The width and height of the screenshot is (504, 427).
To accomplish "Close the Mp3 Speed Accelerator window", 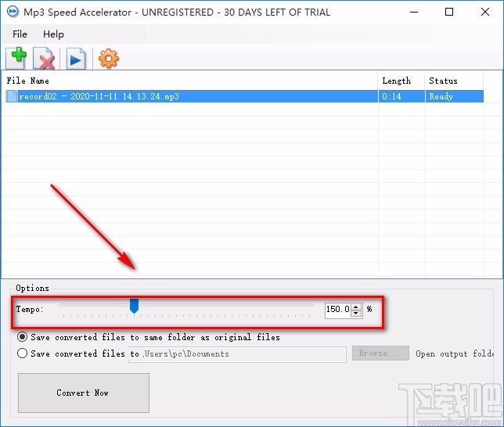I will pos(485,13).
